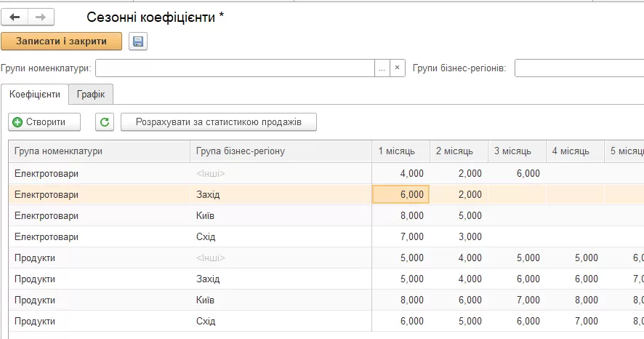644x339 pixels.
Task: Click 2 місяць value 2,000 for Електротовари Захід
Action: click(459, 194)
